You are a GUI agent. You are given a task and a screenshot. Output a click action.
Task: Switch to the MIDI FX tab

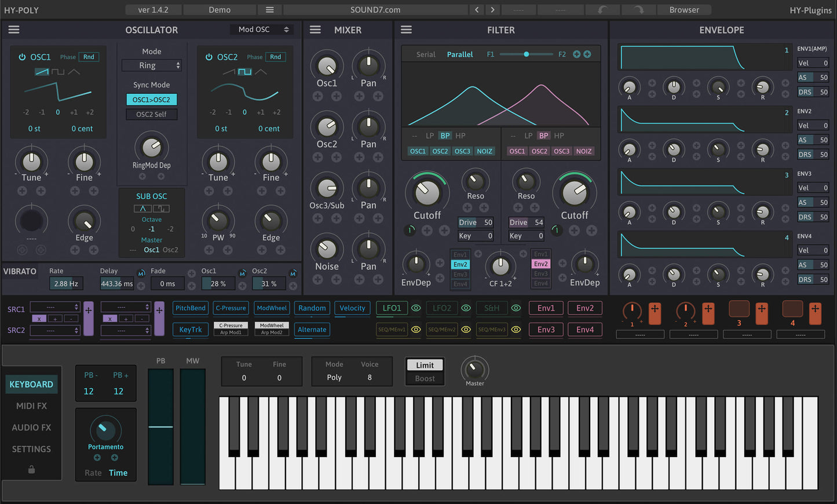tap(31, 406)
